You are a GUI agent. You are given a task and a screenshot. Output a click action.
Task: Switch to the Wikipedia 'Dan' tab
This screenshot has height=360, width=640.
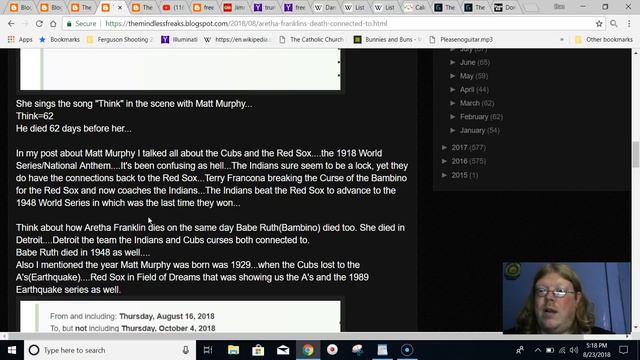point(325,7)
